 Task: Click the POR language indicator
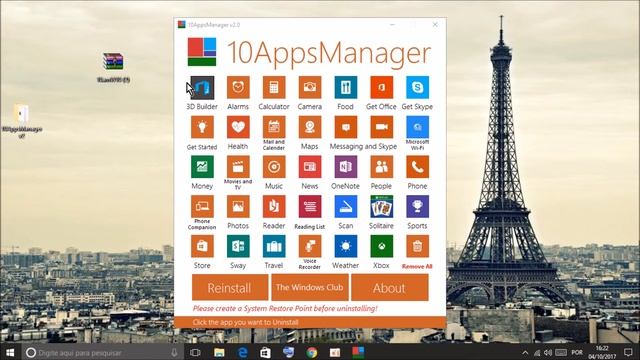coord(577,352)
